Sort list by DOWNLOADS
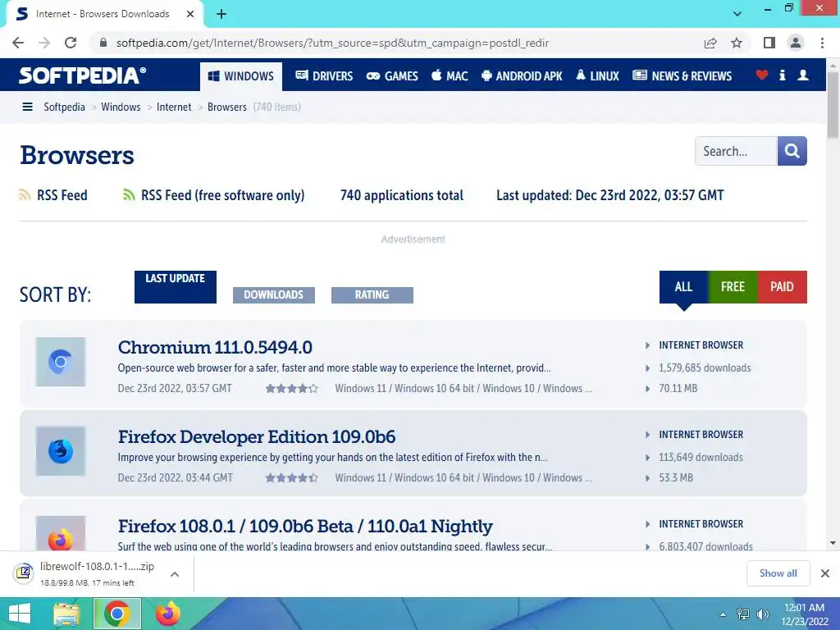 (274, 294)
